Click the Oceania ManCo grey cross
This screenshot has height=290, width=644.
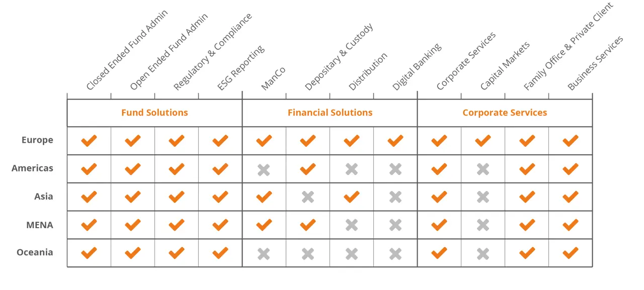click(x=264, y=254)
